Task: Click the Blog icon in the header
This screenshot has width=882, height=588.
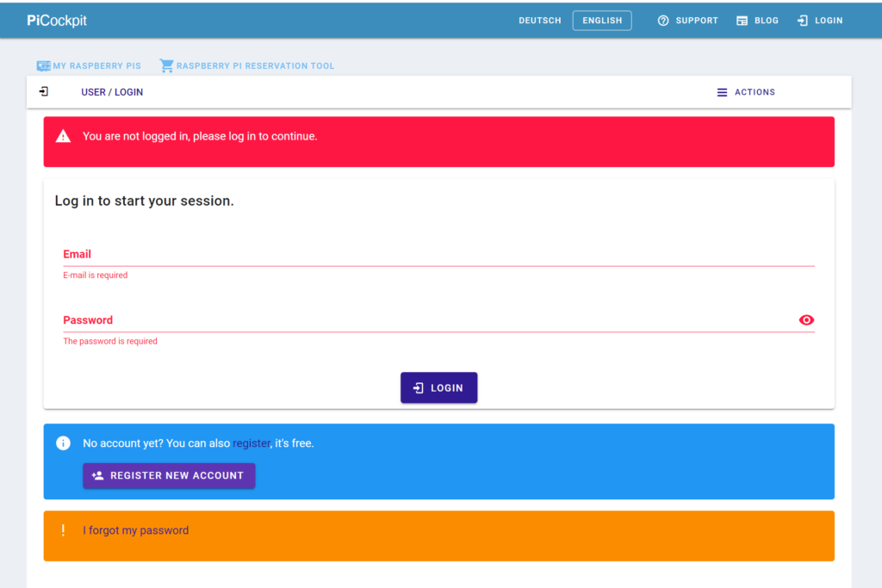Action: pos(742,21)
